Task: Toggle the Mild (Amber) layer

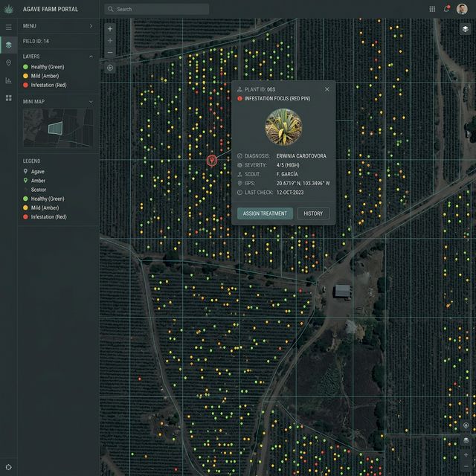Action: click(x=41, y=76)
